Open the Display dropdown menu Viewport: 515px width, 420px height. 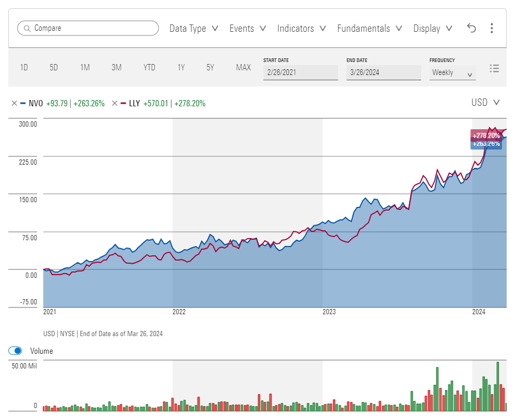(x=433, y=28)
